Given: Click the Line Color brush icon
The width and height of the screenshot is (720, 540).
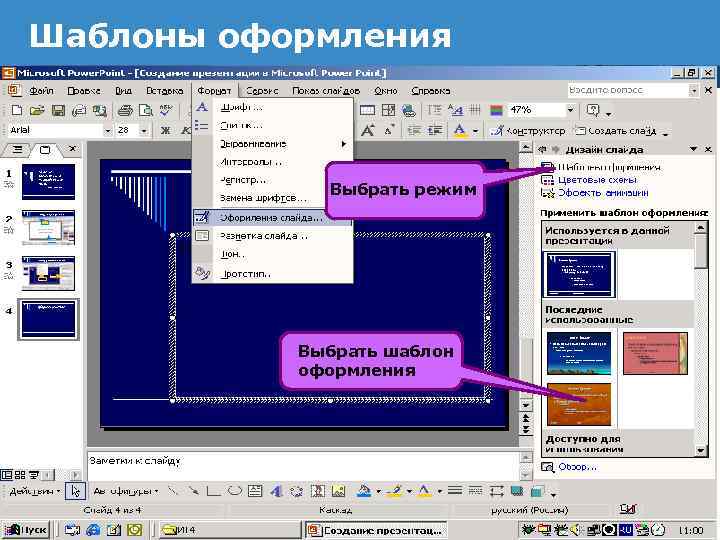Looking at the screenshot, I should pos(394,491).
